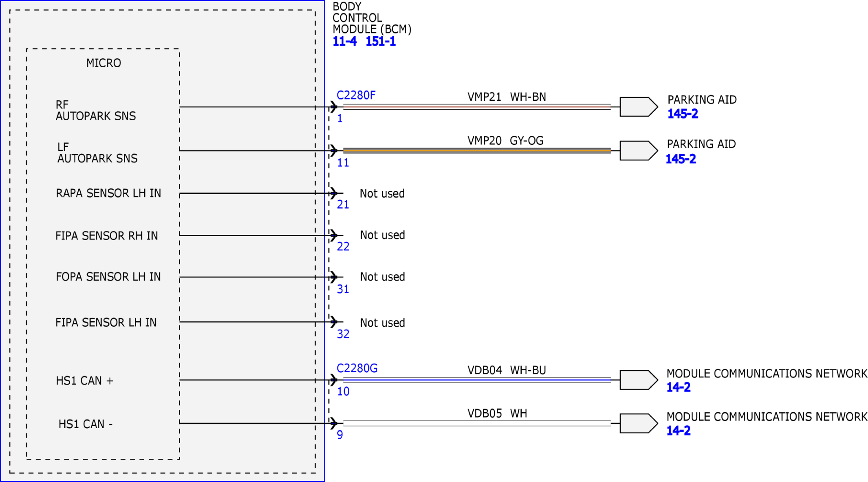Click the HS1 CAN - label
Image resolution: width=868 pixels, height=482 pixels.
[x=86, y=424]
